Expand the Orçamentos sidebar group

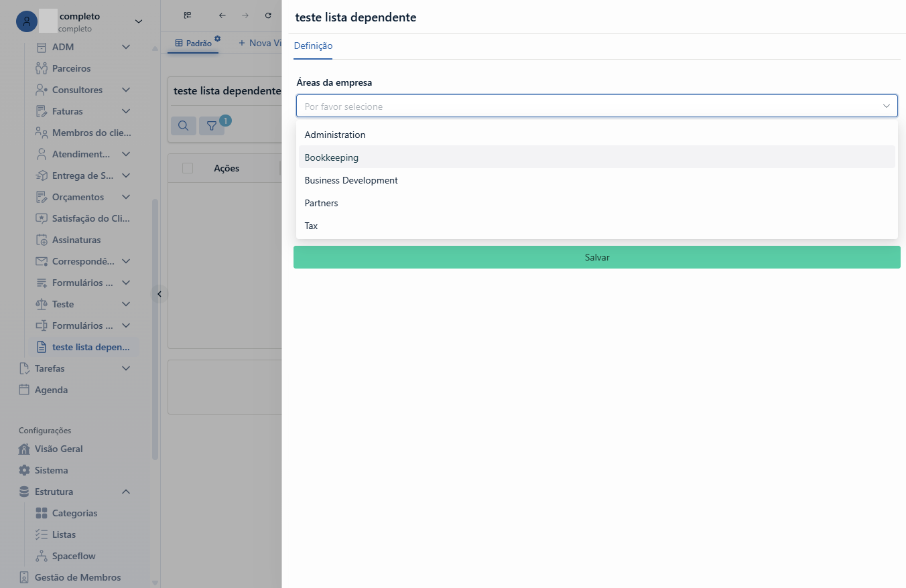pos(126,197)
